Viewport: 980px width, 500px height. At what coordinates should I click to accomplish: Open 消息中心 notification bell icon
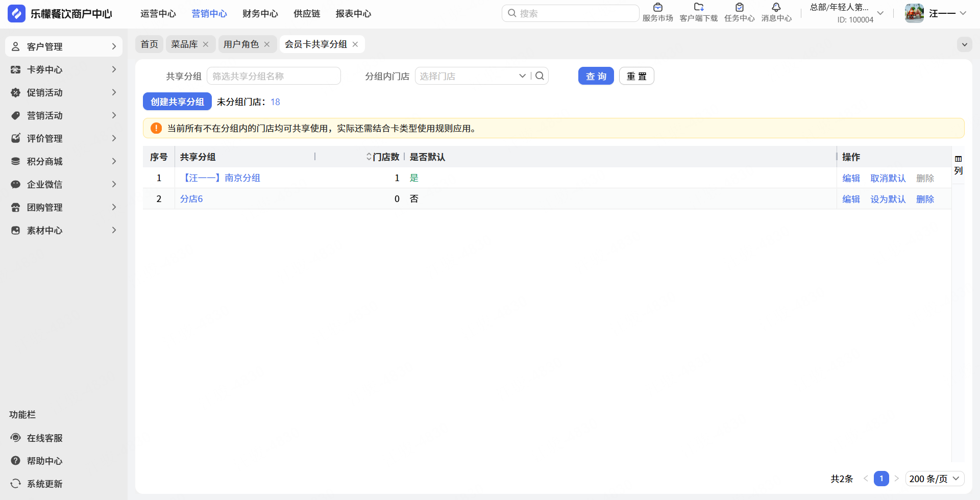776,7
